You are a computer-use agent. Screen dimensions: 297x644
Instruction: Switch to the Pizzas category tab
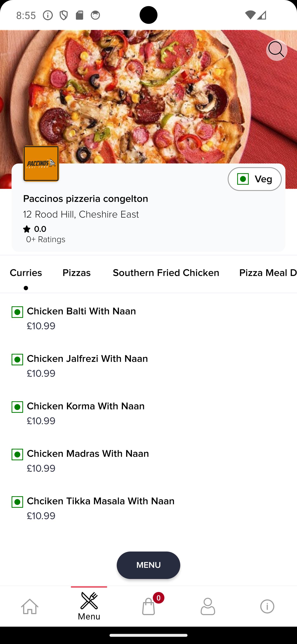pos(77,273)
